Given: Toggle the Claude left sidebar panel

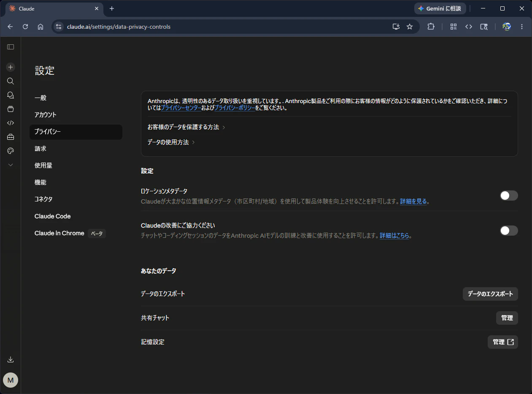Looking at the screenshot, I should [11, 47].
